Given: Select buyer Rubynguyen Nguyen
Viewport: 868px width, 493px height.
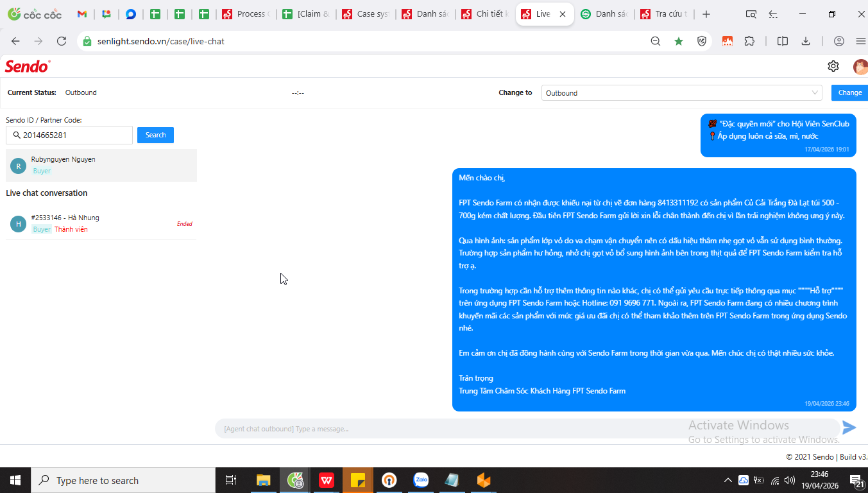Looking at the screenshot, I should coord(101,165).
